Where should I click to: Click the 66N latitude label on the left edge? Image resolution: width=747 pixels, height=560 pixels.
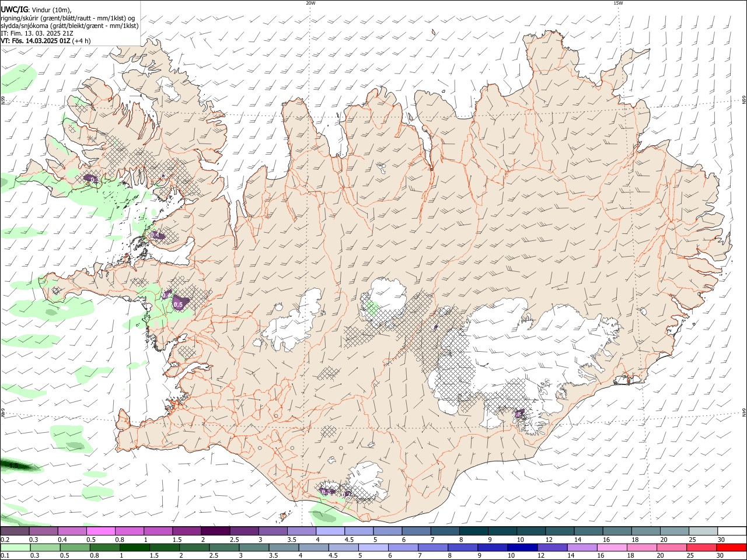click(3, 101)
